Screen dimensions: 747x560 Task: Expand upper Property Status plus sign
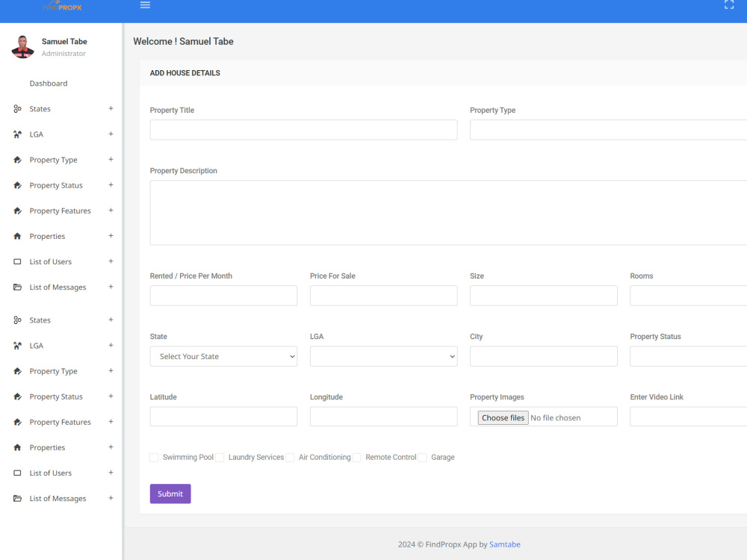(x=111, y=184)
